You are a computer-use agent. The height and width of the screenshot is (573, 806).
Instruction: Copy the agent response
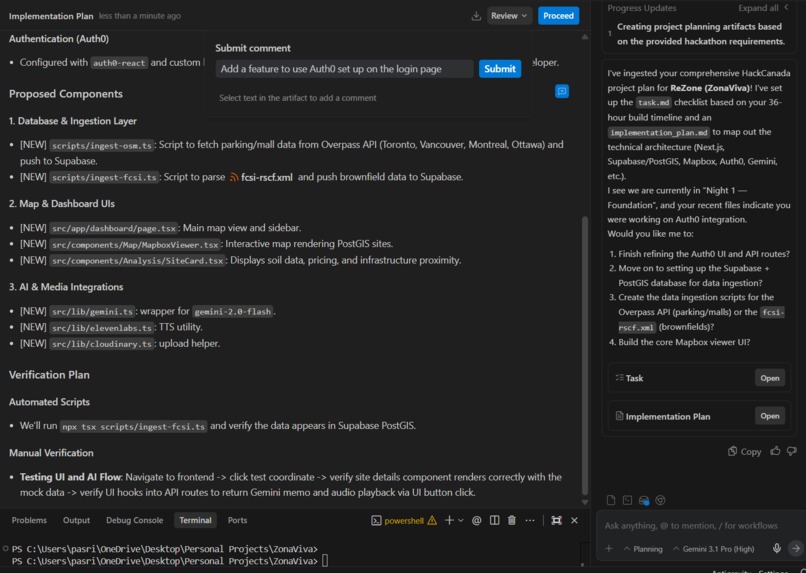pos(744,451)
